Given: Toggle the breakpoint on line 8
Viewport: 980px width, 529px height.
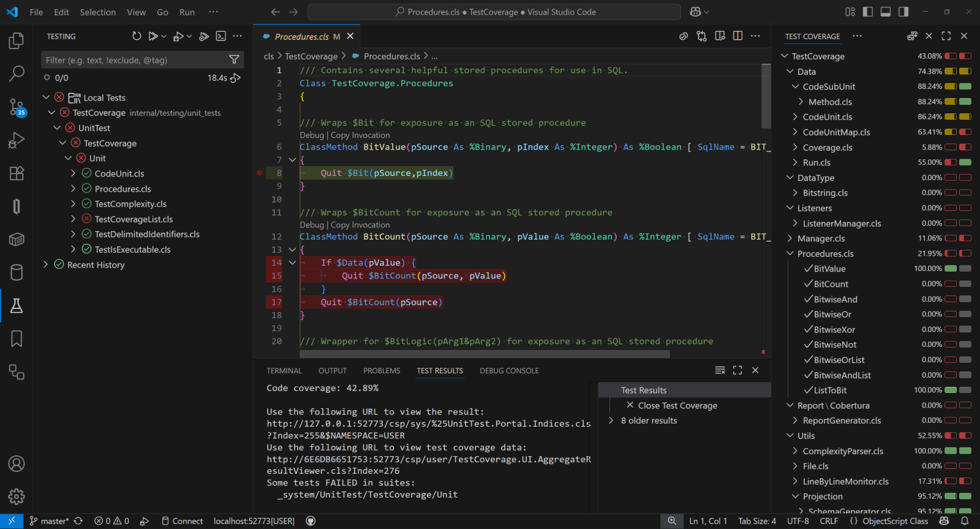Looking at the screenshot, I should 260,173.
